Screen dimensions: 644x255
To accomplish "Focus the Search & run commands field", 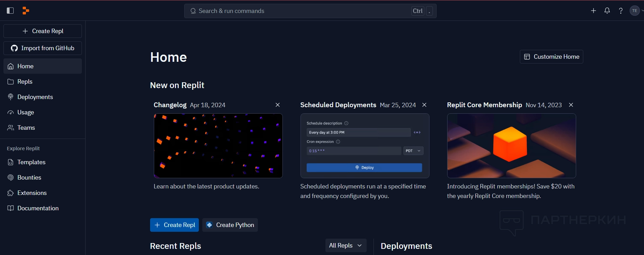I will [x=300, y=11].
